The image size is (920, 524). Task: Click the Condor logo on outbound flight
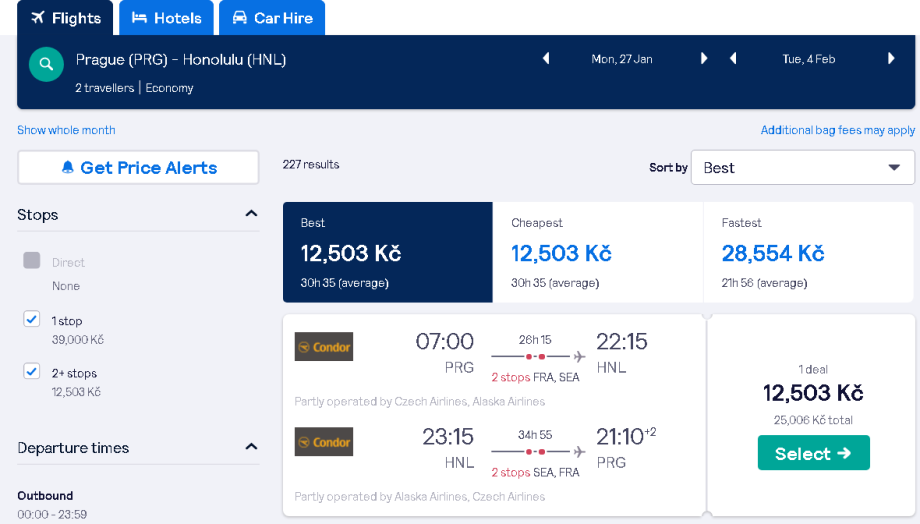click(324, 346)
